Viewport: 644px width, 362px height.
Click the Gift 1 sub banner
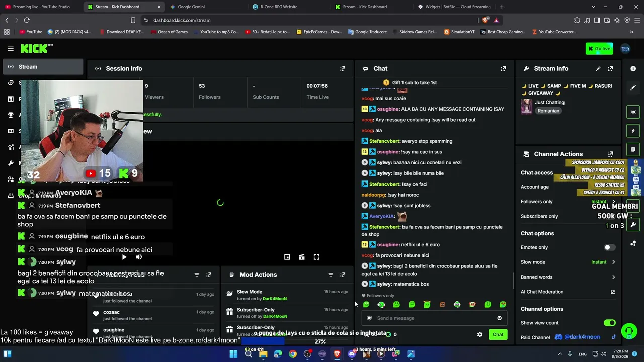tap(410, 82)
